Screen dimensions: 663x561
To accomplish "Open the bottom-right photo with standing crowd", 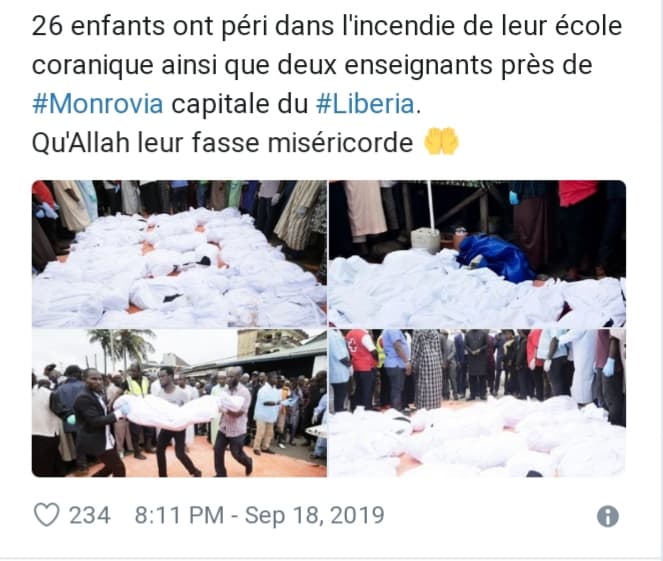I will click(x=477, y=403).
